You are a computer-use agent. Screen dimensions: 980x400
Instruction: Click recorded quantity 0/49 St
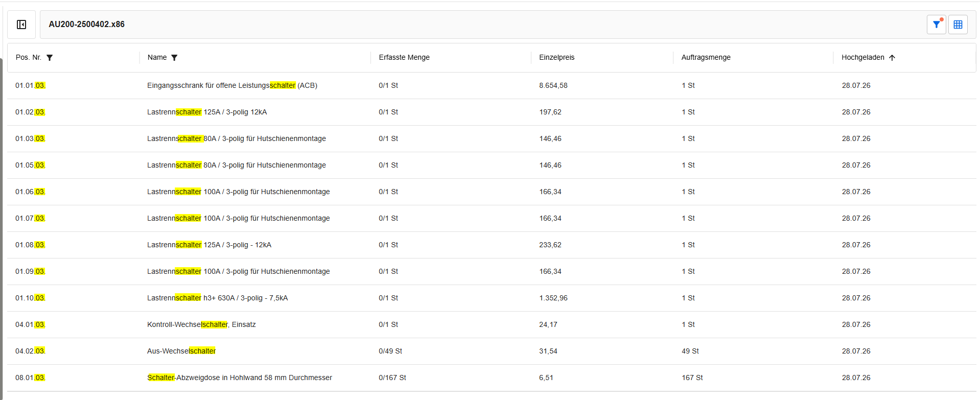391,351
